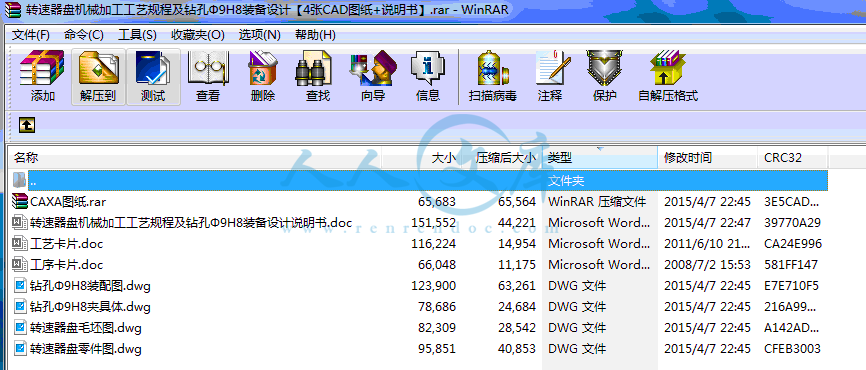Open the 选项(N) menu
The width and height of the screenshot is (866, 370).
click(x=260, y=35)
